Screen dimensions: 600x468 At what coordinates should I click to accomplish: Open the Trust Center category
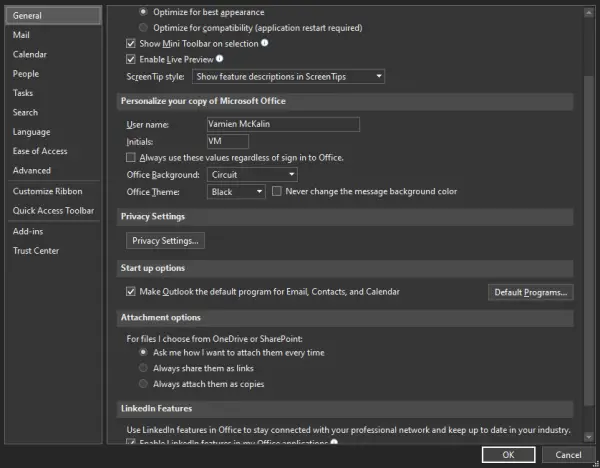pyautogui.click(x=53, y=251)
